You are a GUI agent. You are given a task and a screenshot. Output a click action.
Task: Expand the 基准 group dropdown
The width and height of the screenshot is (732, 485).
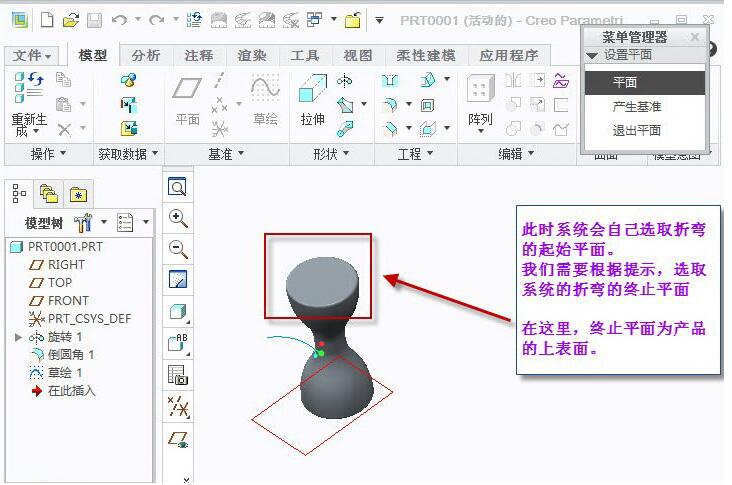226,154
